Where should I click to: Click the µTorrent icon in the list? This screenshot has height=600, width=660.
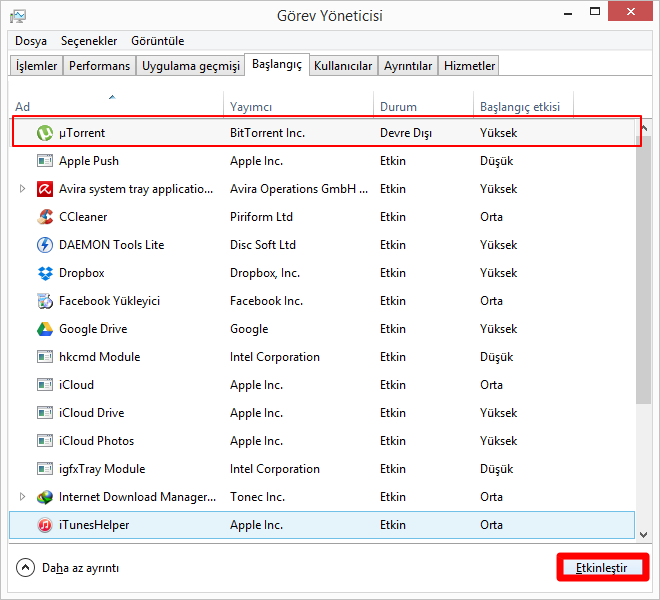click(45, 133)
